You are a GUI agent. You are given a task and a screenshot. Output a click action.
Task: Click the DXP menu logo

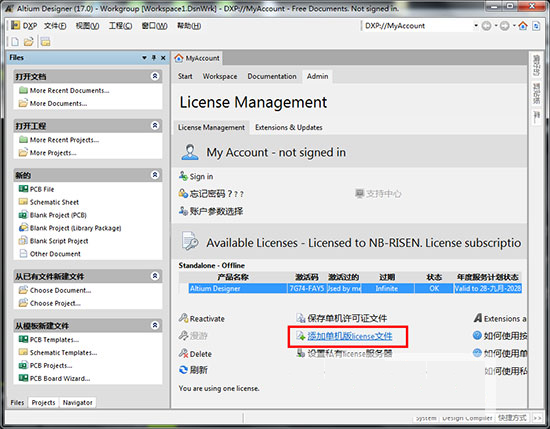(15, 25)
